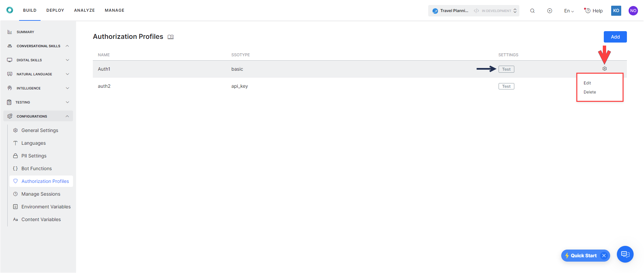Open Environment Variables in sidebar
Viewport: 644px width, 273px height.
coord(46,207)
